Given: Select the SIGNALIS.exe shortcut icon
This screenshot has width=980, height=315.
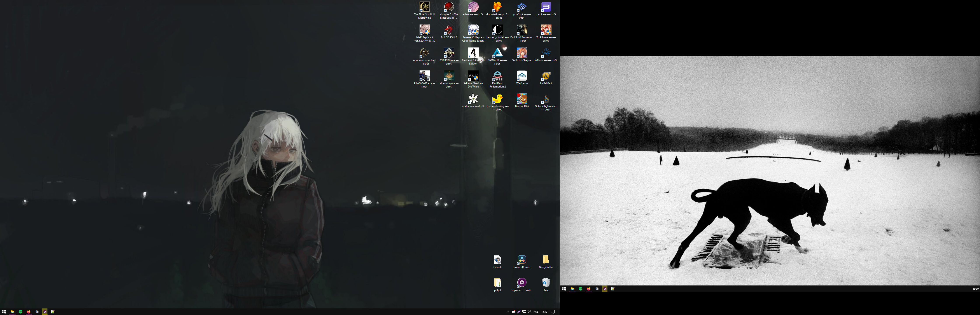Looking at the screenshot, I should click(x=498, y=56).
